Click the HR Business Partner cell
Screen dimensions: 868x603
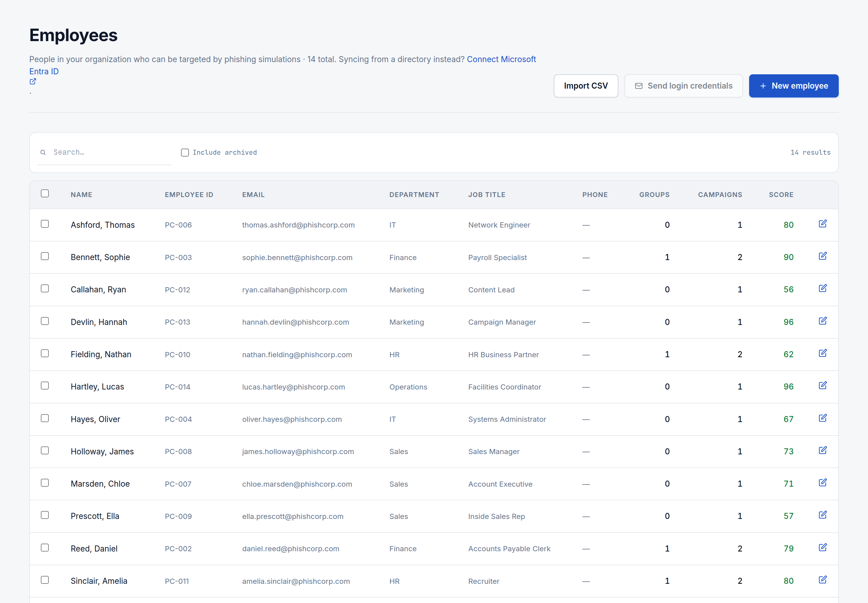pos(503,354)
